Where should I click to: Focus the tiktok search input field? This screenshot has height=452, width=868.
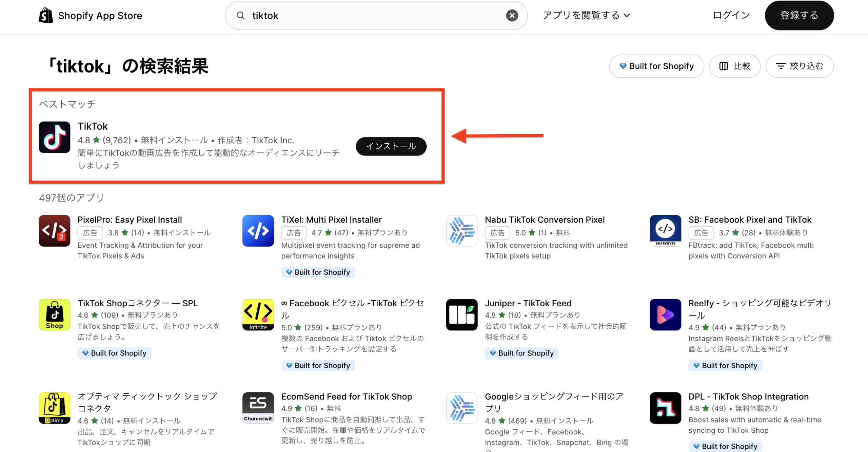point(376,16)
